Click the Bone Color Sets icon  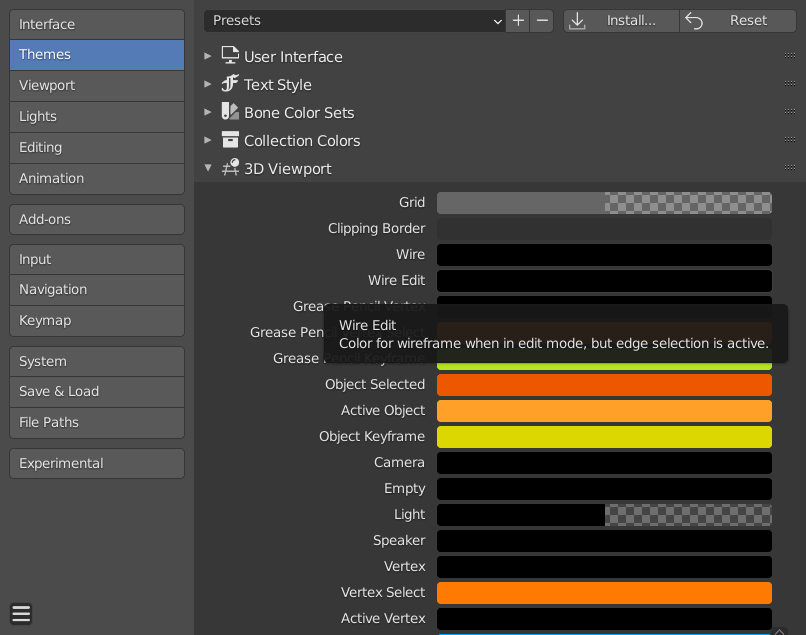(x=230, y=112)
